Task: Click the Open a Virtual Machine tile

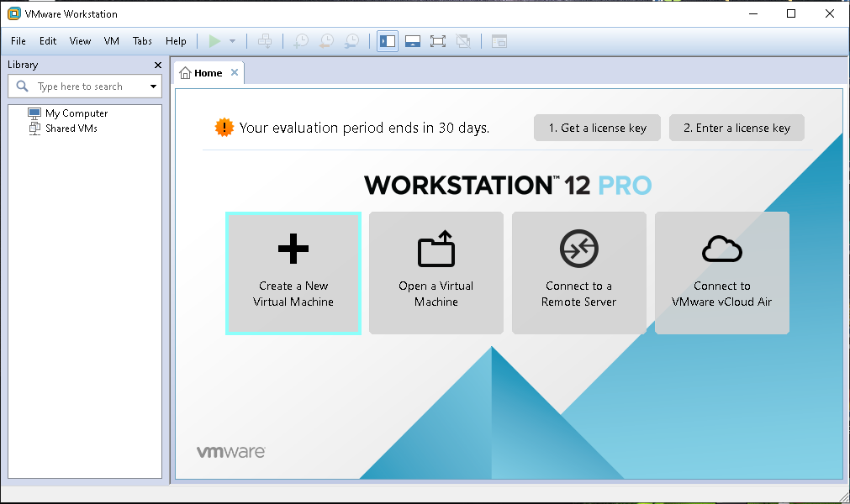Action: [x=436, y=273]
